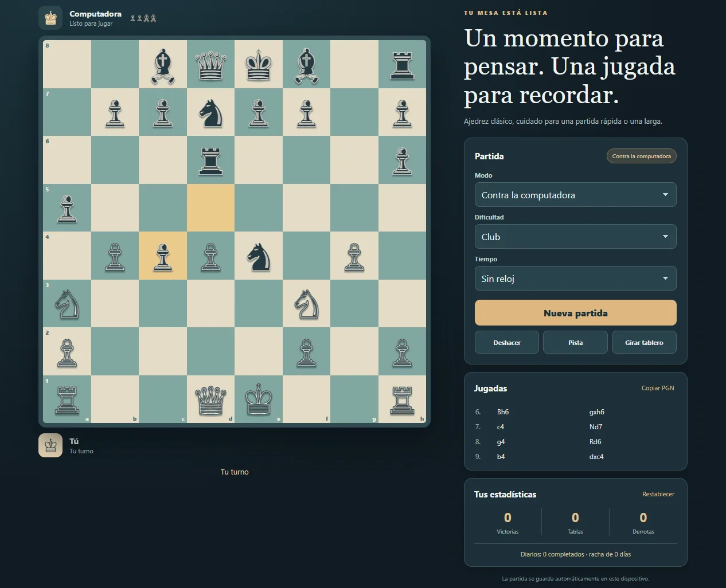Select the white knight on f3
Image resolution: width=726 pixels, height=588 pixels.
[306, 303]
